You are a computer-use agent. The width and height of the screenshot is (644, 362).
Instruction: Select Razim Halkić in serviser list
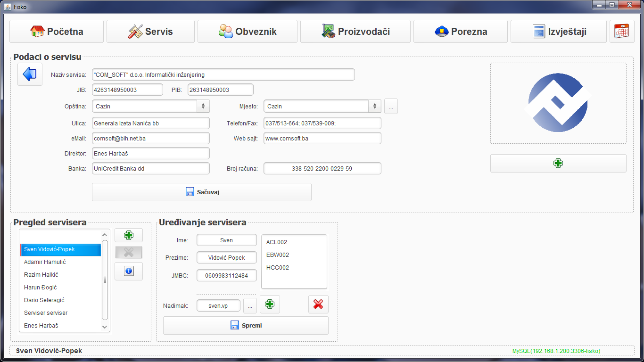[60, 275]
